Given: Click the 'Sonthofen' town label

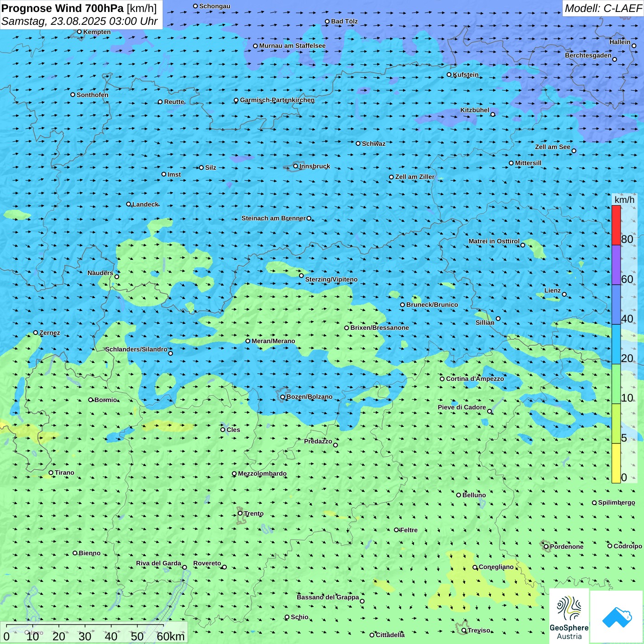Looking at the screenshot, I should pyautogui.click(x=92, y=95).
